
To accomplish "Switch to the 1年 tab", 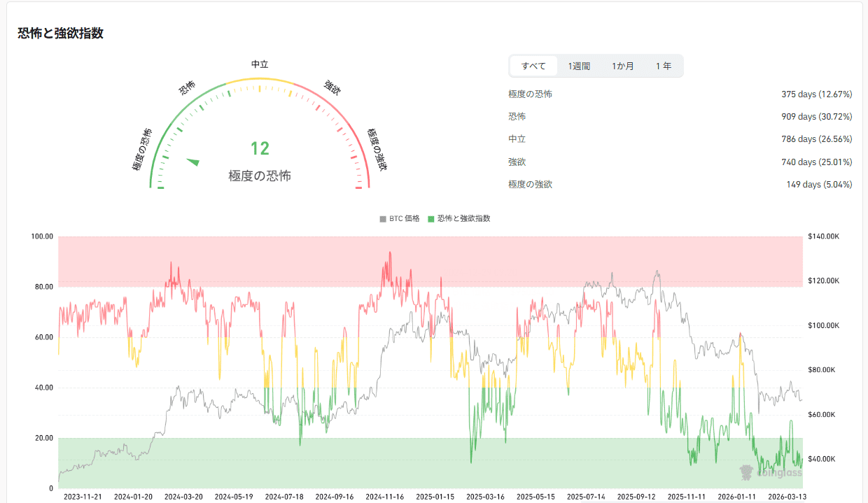I will (663, 66).
